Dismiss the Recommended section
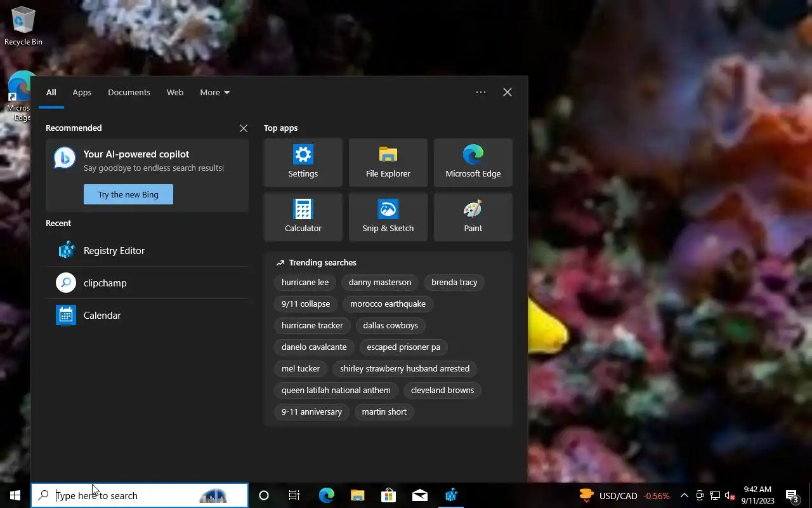 click(244, 128)
